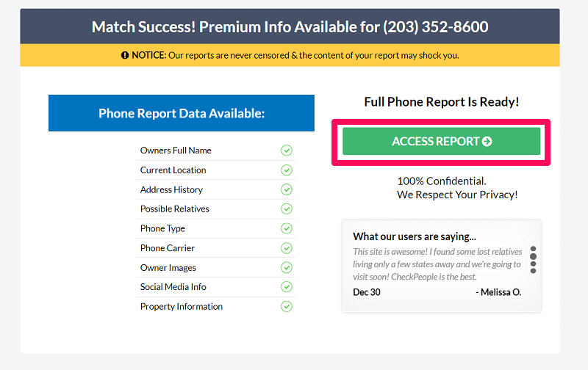
Task: Select the Possible Relatives check icon
Action: 287,209
